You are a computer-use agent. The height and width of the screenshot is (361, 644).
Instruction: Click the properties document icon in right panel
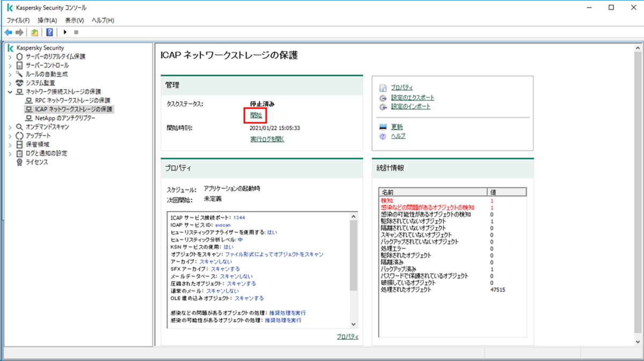pyautogui.click(x=383, y=88)
